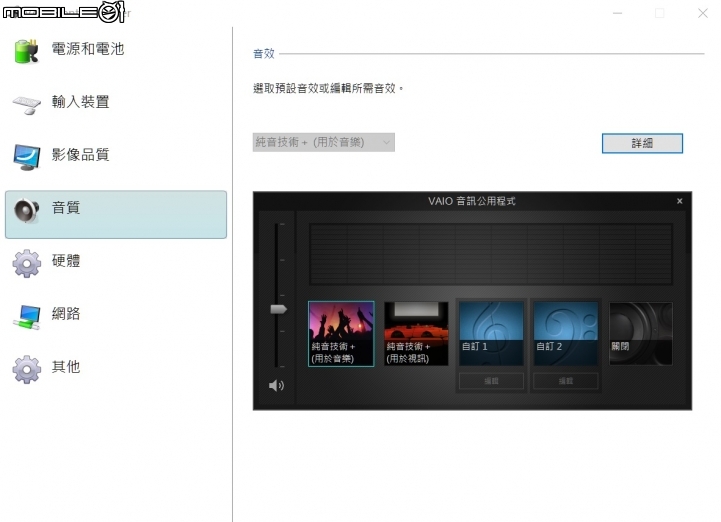721x522 pixels.
Task: Click the gear icon for 其他
Action: click(26, 369)
